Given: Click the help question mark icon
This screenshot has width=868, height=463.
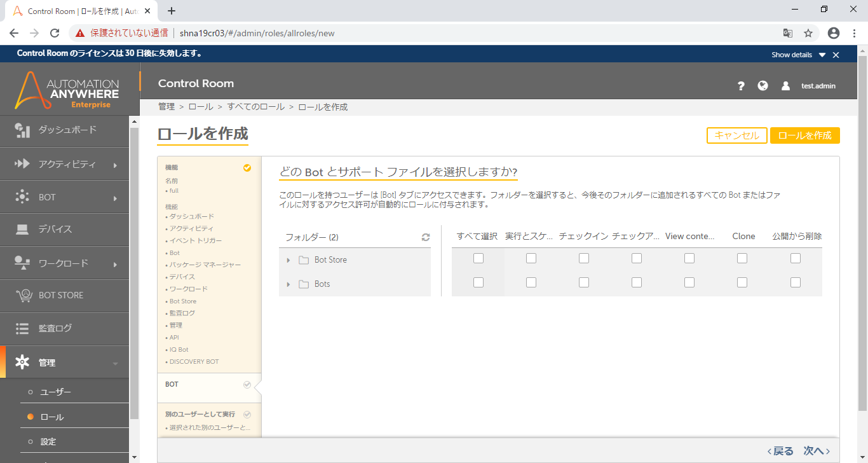Looking at the screenshot, I should pos(741,86).
